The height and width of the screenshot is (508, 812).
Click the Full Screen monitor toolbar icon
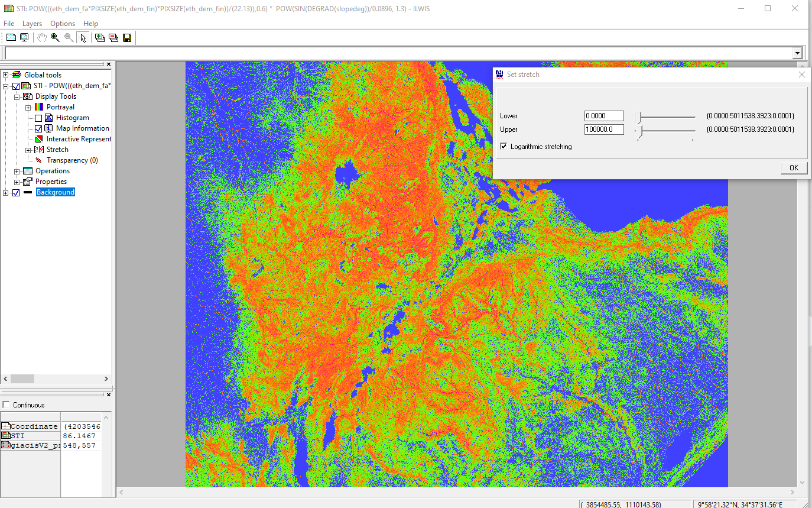click(x=24, y=37)
